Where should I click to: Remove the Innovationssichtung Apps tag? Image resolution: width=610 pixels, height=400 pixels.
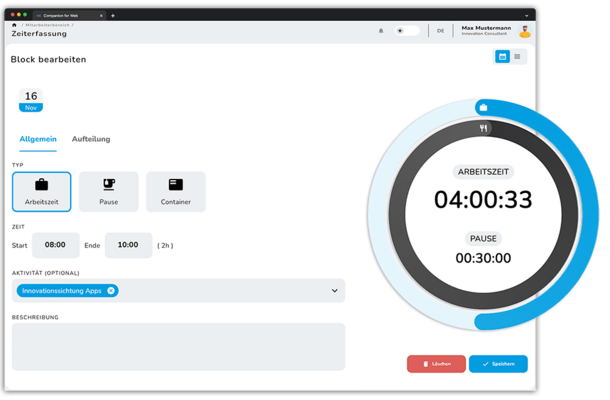111,291
